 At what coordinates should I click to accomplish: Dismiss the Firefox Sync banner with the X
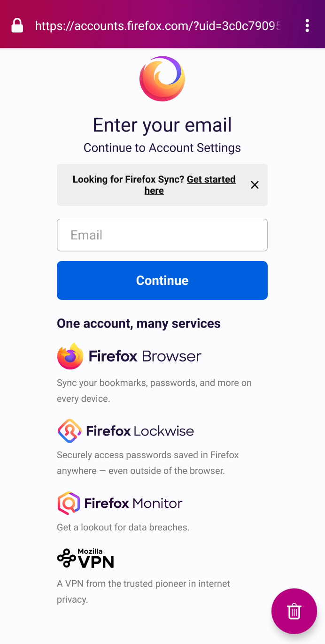point(255,185)
